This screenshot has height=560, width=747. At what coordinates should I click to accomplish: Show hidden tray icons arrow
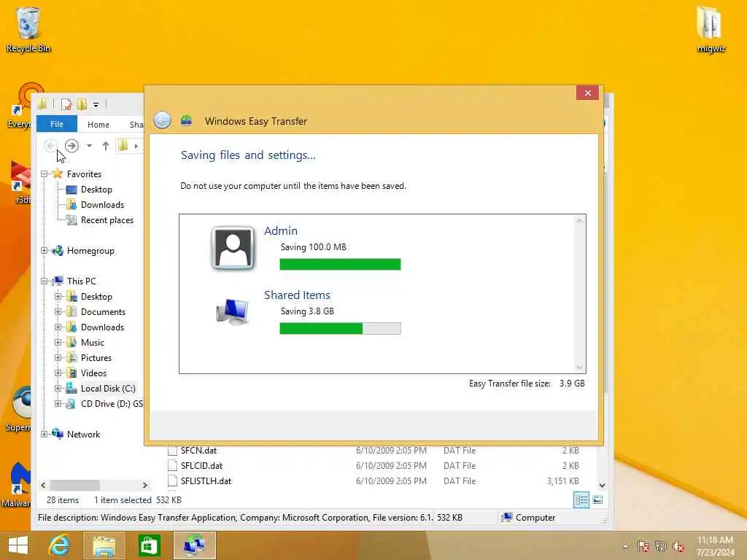click(x=625, y=546)
